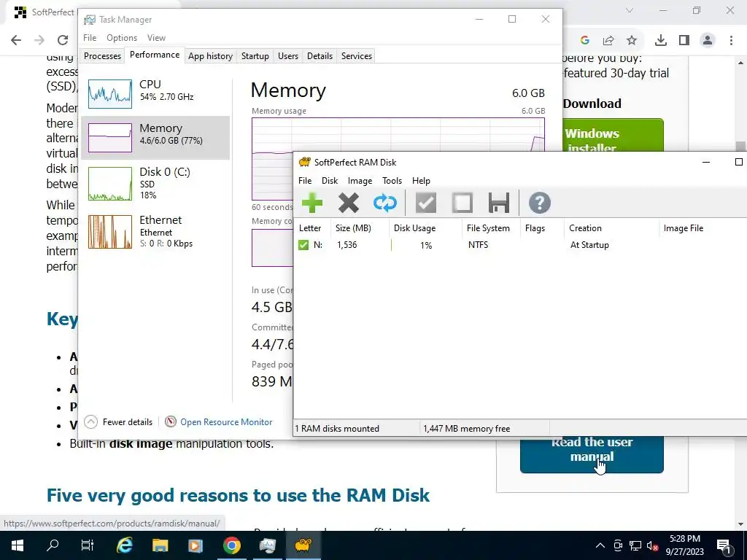Open Task Manager View menu

pyautogui.click(x=156, y=38)
